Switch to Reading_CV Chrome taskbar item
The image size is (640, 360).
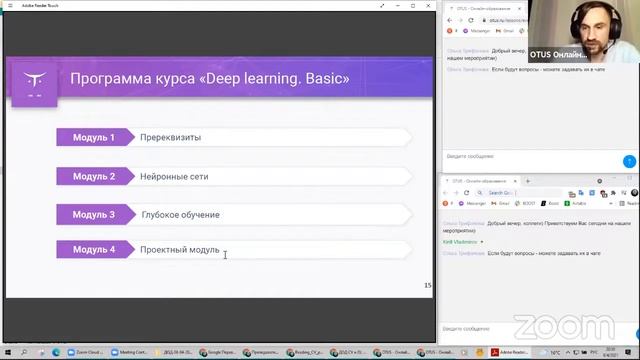pos(305,352)
